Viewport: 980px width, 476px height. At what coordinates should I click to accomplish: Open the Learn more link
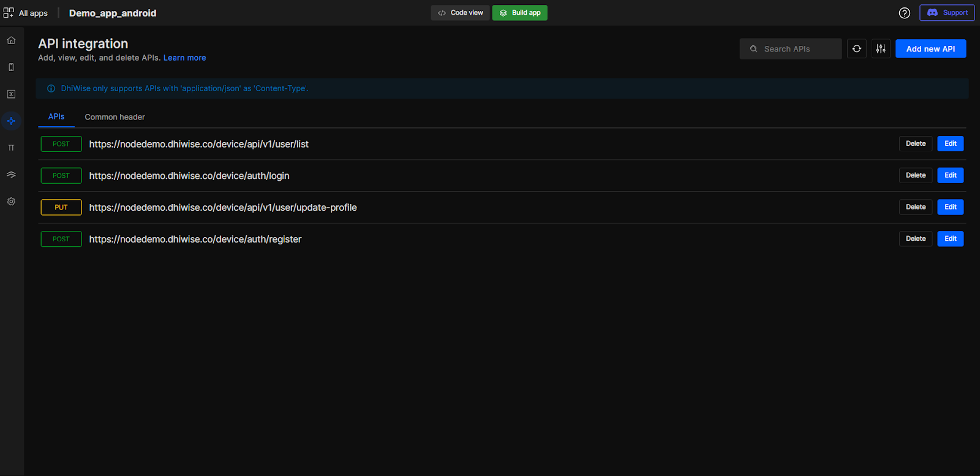[x=184, y=58]
